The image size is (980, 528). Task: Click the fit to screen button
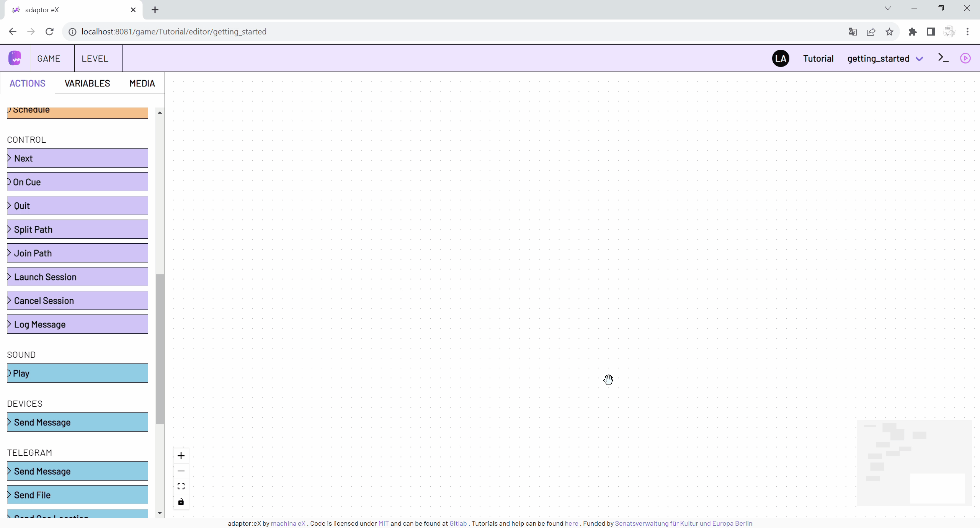181,486
